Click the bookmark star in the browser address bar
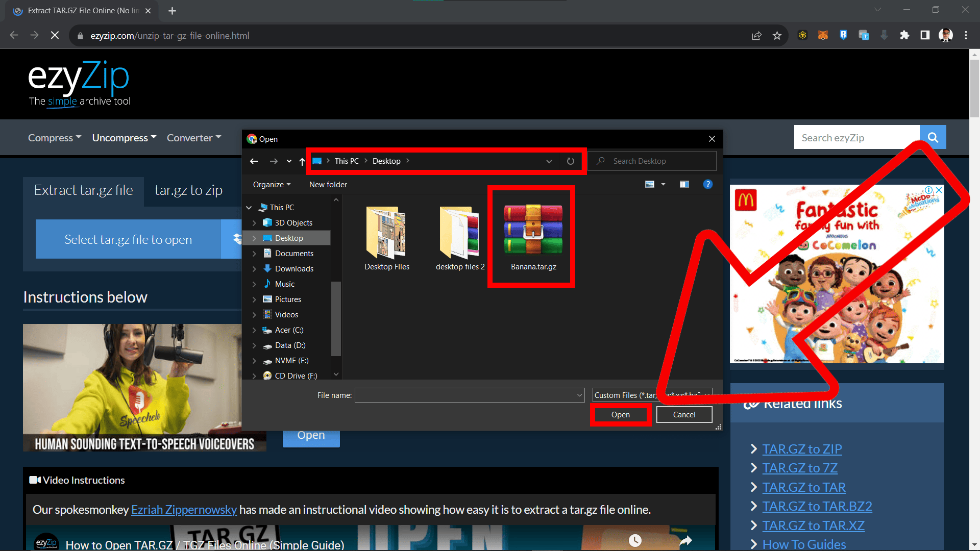This screenshot has height=551, width=980. 777,35
